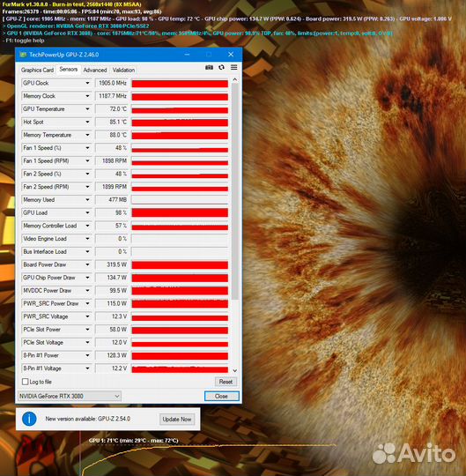Click the sensors list vertical scrollbar thumb
466x476 pixels.
click(235, 191)
